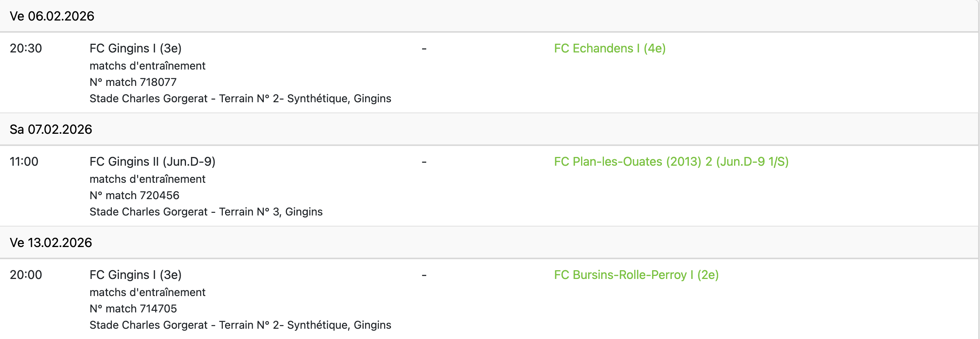Click the Sa 07.02.2026 date header
Viewport: 980px width, 339px height.
(x=51, y=129)
